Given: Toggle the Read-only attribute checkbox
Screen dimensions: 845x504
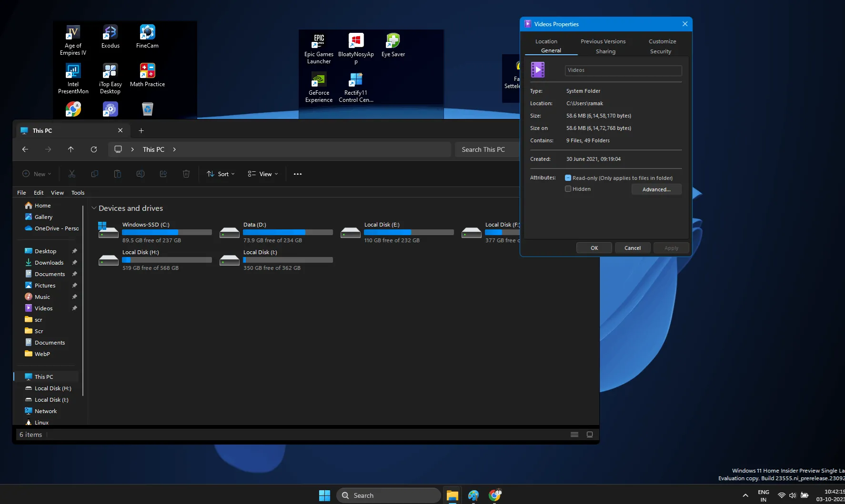Looking at the screenshot, I should (x=567, y=177).
